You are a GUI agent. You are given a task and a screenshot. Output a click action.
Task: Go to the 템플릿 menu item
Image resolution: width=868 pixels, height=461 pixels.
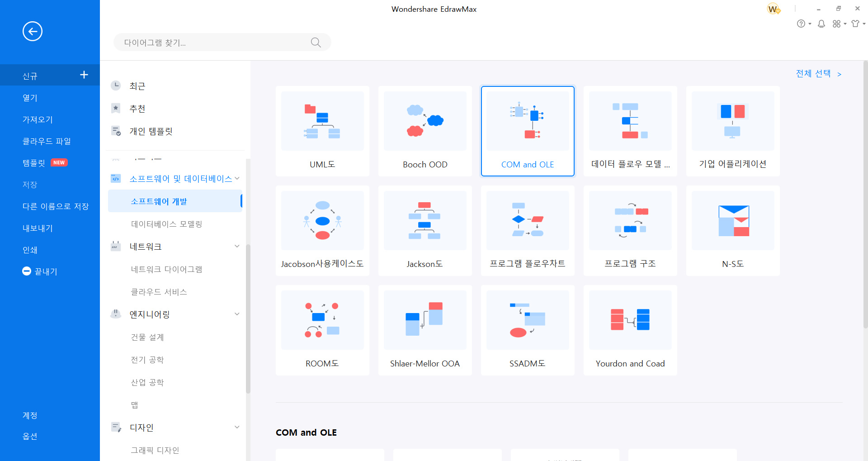pyautogui.click(x=34, y=163)
